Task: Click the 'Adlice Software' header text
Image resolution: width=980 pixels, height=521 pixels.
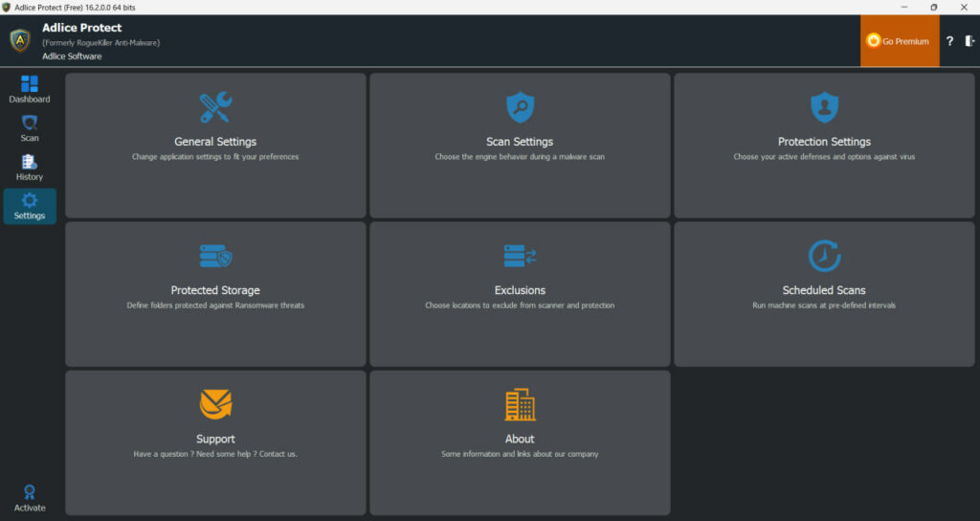Action: (72, 57)
